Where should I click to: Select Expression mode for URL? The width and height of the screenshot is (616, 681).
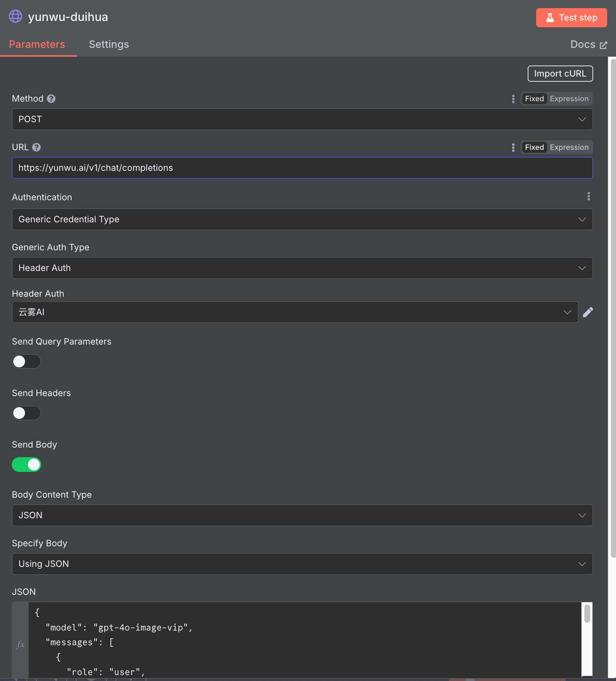pos(569,147)
